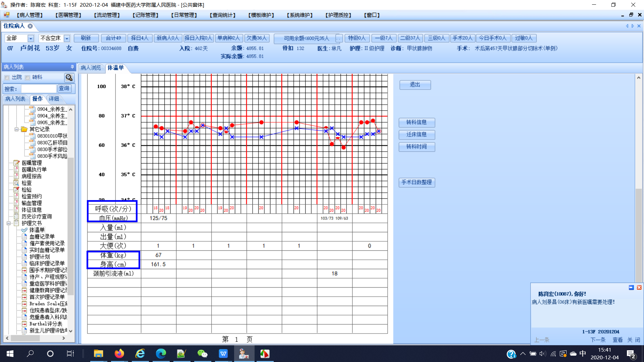Open the 【医嘱管理】 menu
The height and width of the screenshot is (362, 644).
click(x=68, y=15)
